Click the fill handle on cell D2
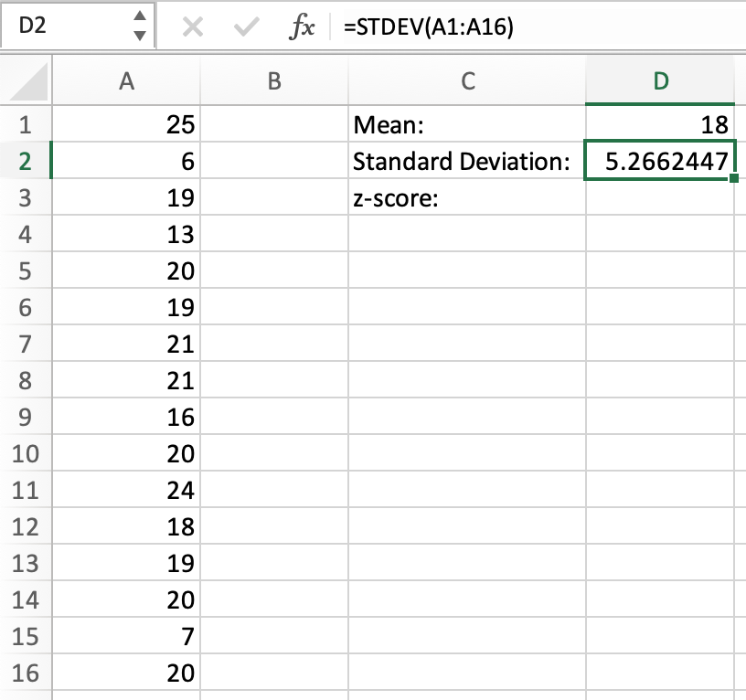Image resolution: width=746 pixels, height=700 pixels. 734,179
